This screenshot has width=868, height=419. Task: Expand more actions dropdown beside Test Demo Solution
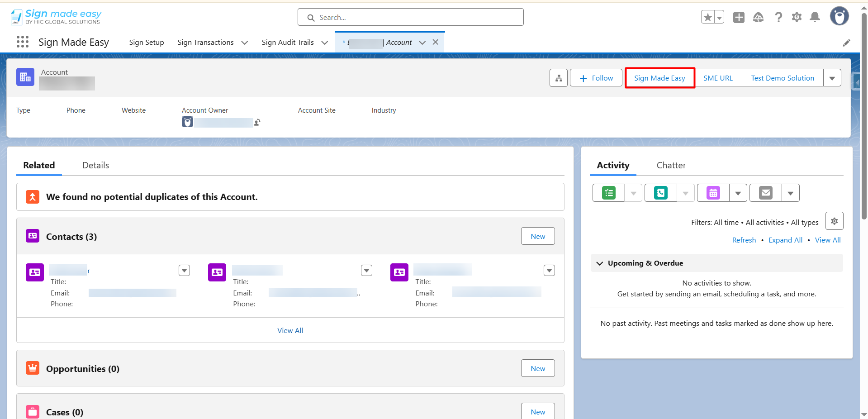click(832, 78)
